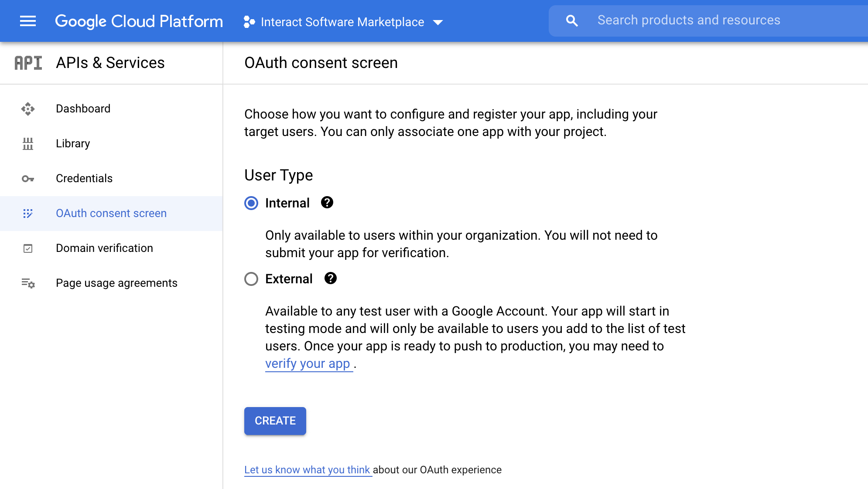
Task: Select the Internal user type
Action: 251,203
